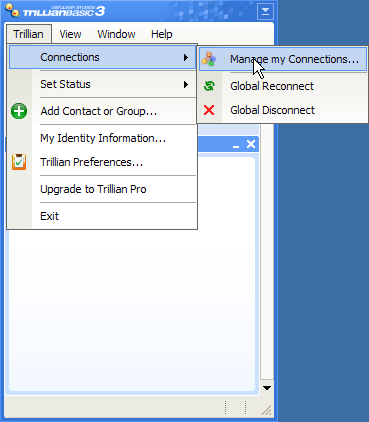Select Exit from the Trillian menu

coord(49,216)
